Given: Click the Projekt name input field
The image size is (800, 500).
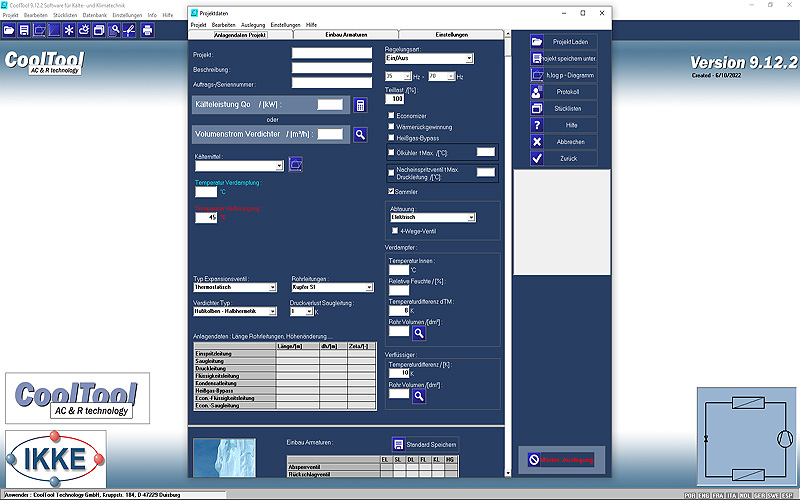Looking at the screenshot, I should point(332,54).
